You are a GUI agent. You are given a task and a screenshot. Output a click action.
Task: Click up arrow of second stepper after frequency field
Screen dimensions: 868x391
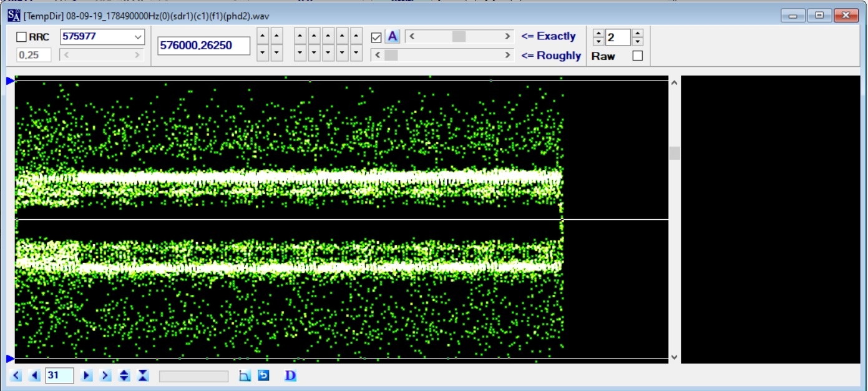pos(276,36)
